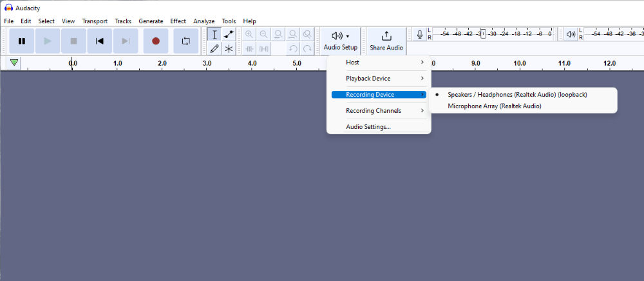The height and width of the screenshot is (281, 644).
Task: Open the Effect menu
Action: 178,21
